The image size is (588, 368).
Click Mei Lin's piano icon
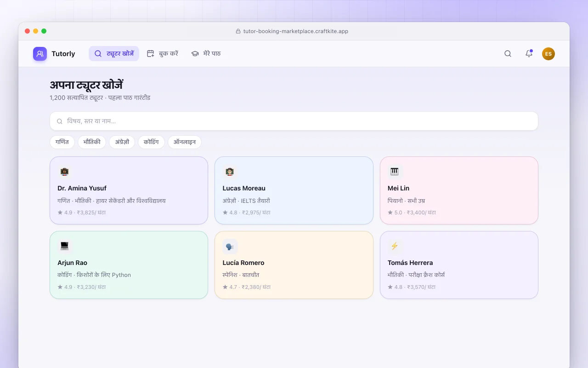395,172
